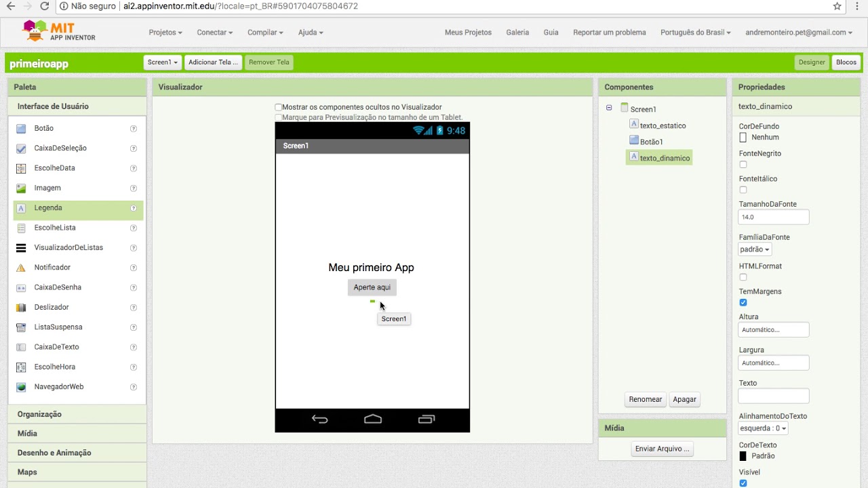Expand Desenho e Animação palette section
868x488 pixels.
(x=77, y=453)
